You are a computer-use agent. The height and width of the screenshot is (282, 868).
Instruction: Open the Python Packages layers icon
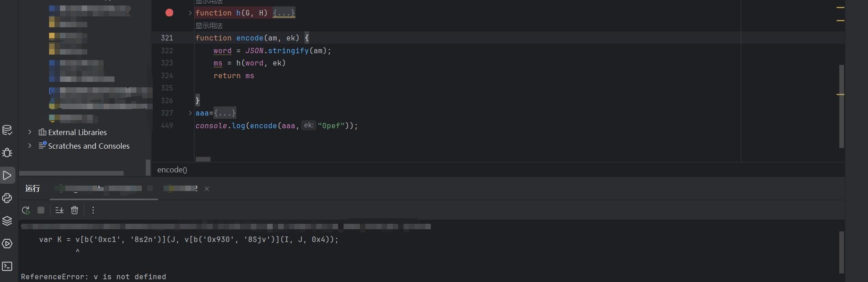(x=7, y=221)
